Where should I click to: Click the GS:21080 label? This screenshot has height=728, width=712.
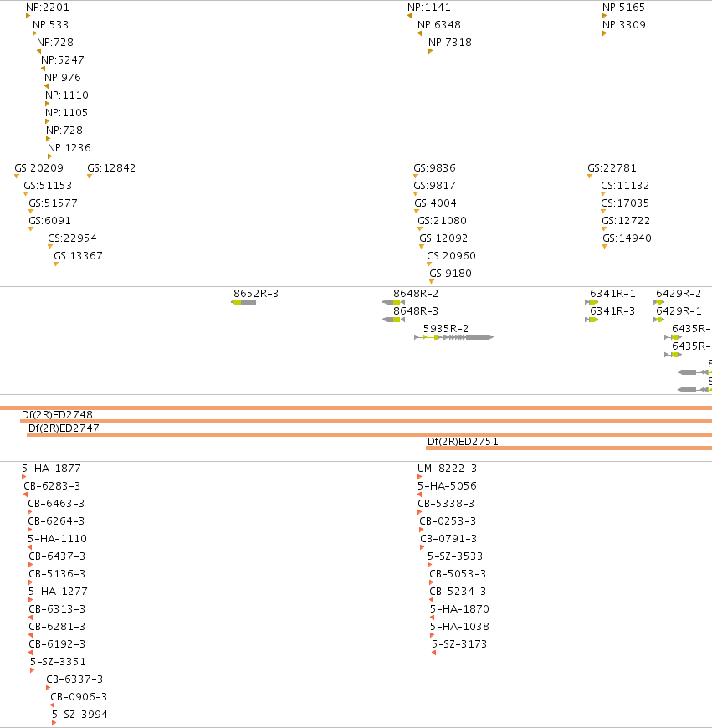pyautogui.click(x=442, y=221)
